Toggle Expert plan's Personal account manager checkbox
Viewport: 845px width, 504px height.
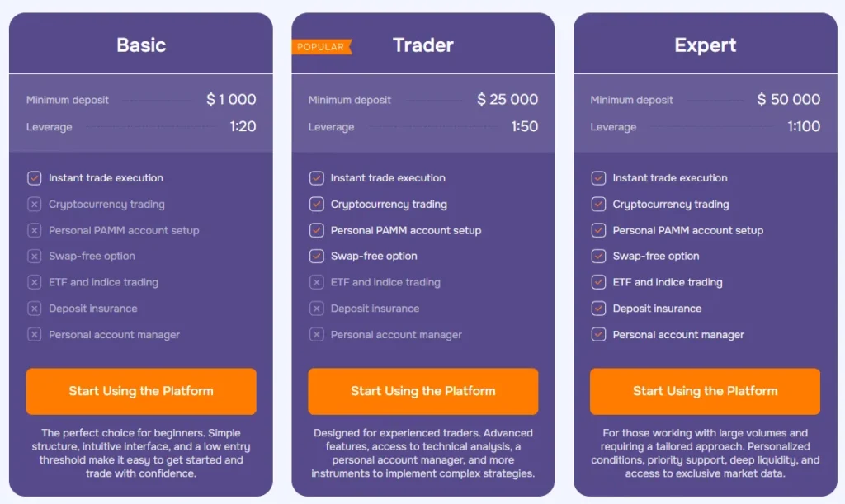tap(598, 335)
